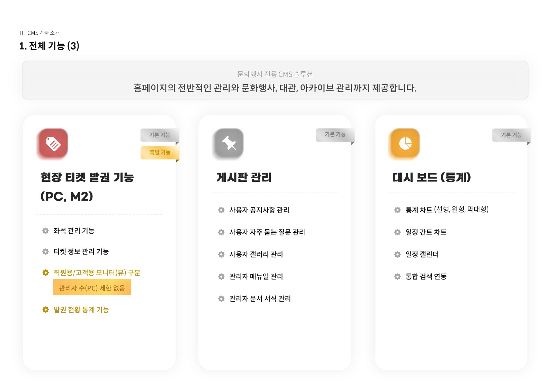Click the yellow 특별 기능 tag
554x392 pixels.
(160, 153)
